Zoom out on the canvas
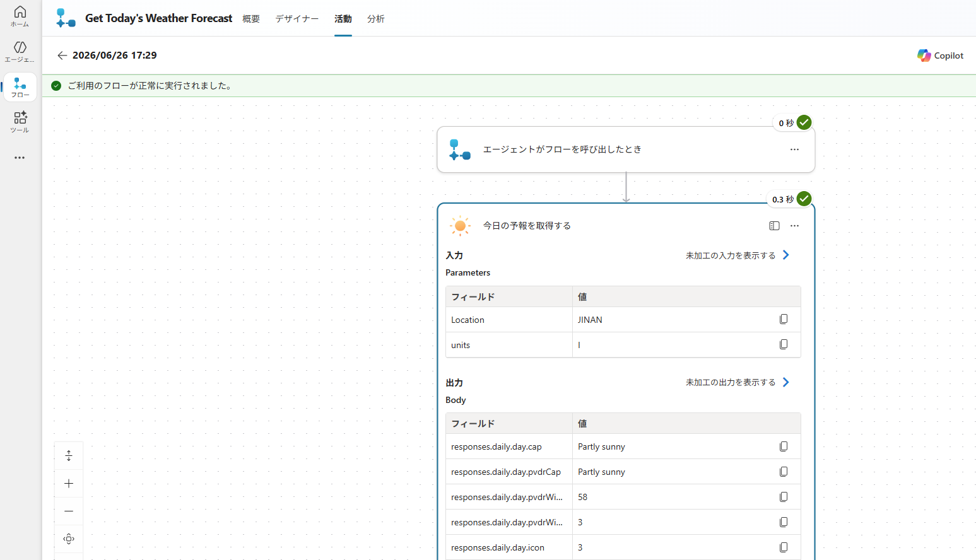The image size is (976, 560). (69, 511)
